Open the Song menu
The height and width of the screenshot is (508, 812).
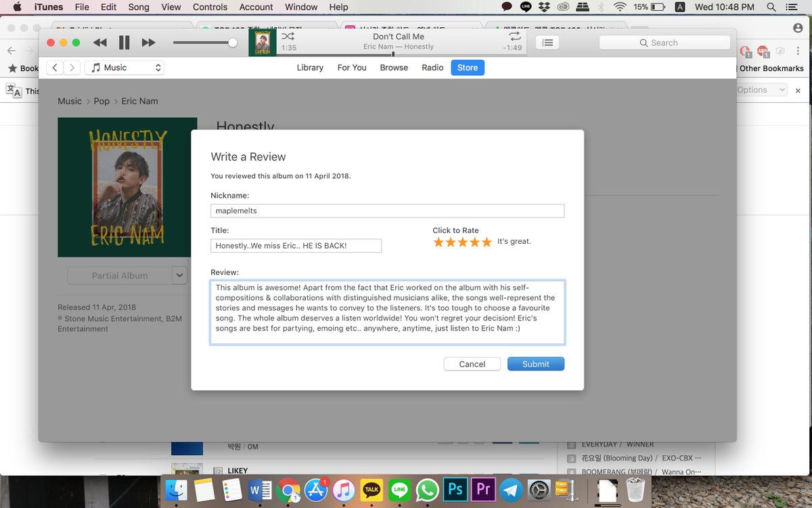click(139, 7)
